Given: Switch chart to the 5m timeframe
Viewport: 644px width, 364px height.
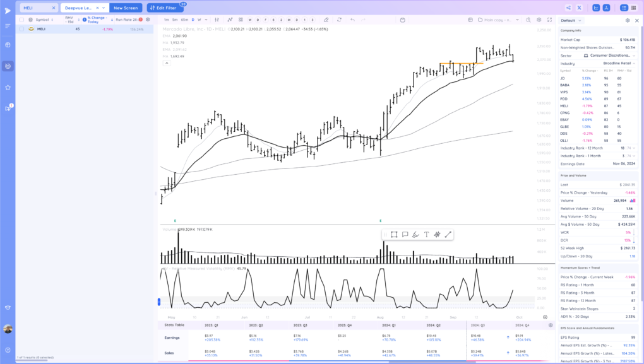Looking at the screenshot, I should pos(175,20).
